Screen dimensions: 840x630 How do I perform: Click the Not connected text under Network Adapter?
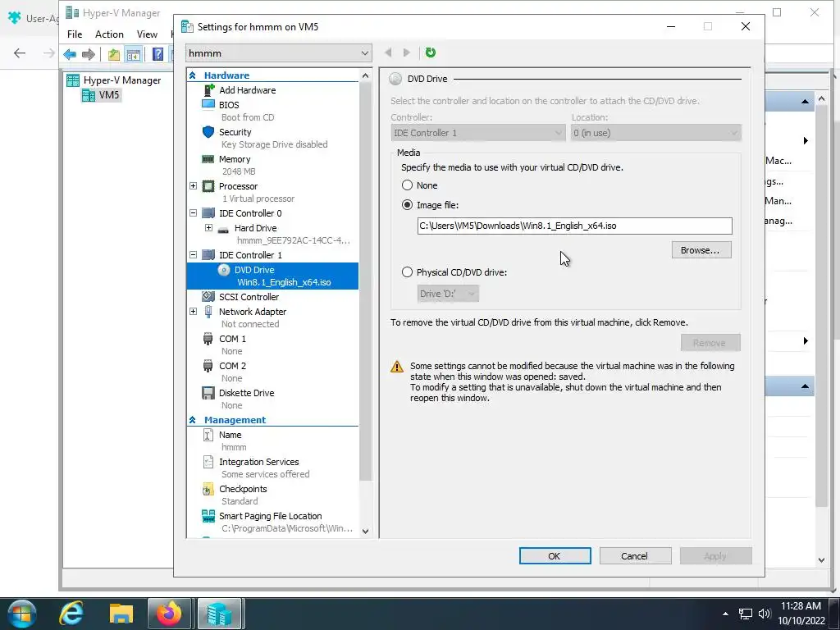[250, 324]
